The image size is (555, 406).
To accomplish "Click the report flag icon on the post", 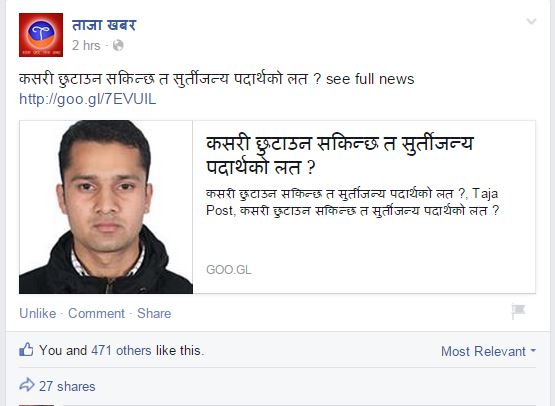I will tap(519, 311).
